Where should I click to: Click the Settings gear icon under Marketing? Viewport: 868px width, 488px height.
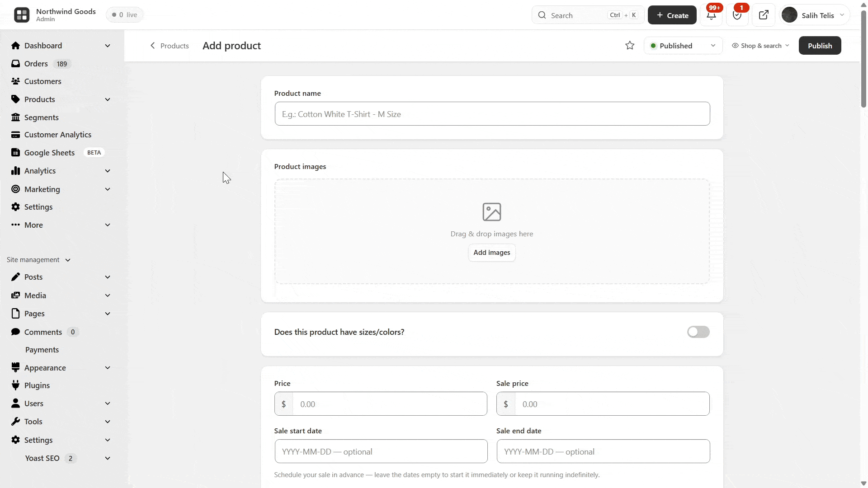(x=15, y=207)
